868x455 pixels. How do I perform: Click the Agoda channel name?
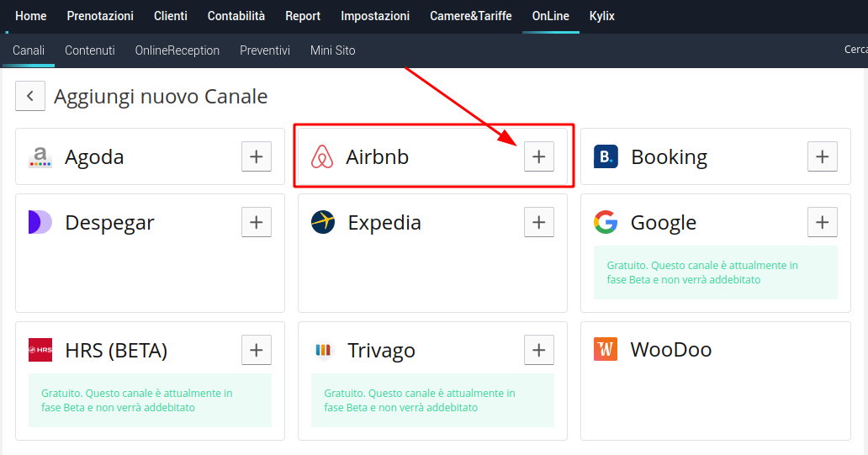point(94,157)
